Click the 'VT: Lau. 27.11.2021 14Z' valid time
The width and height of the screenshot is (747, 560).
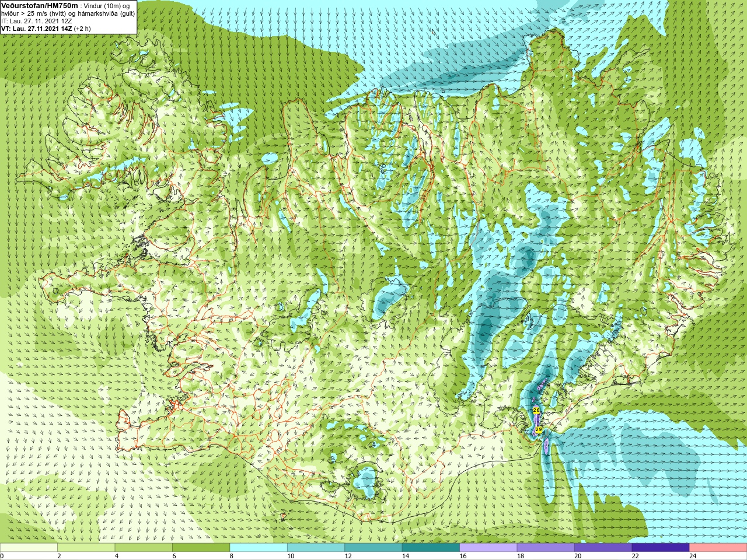point(37,29)
